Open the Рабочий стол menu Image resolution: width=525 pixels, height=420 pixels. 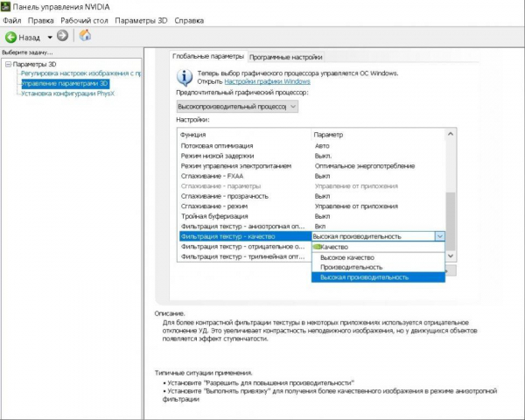click(x=84, y=21)
